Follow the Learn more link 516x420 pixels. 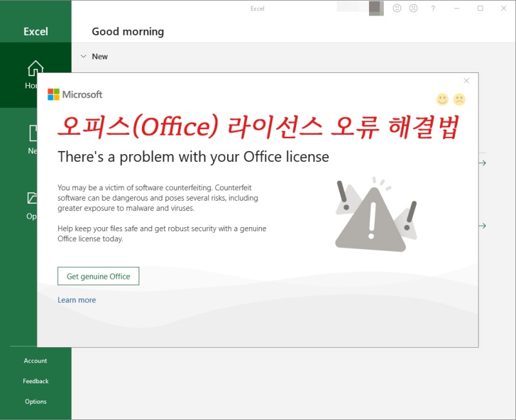77,300
